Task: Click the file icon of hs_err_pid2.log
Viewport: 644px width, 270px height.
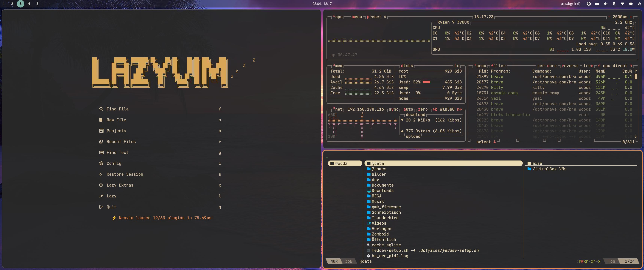Action: [368, 256]
